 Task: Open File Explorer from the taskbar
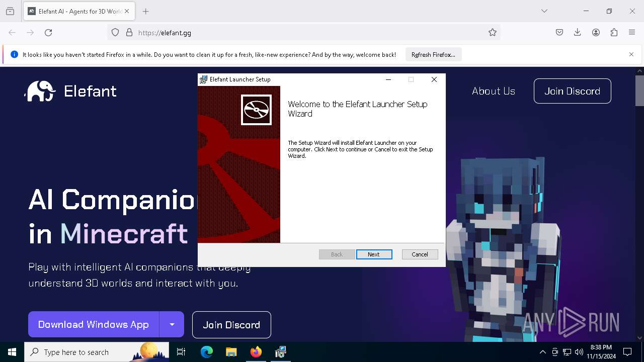click(231, 352)
